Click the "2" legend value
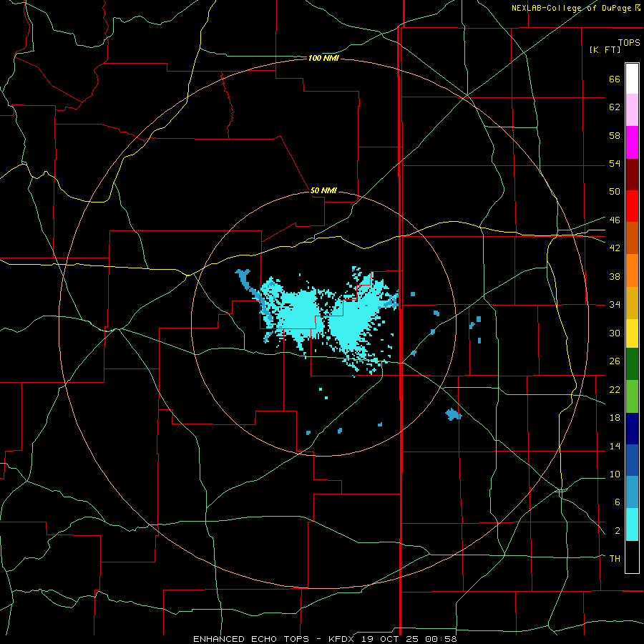This screenshot has width=644, height=644. 617,531
